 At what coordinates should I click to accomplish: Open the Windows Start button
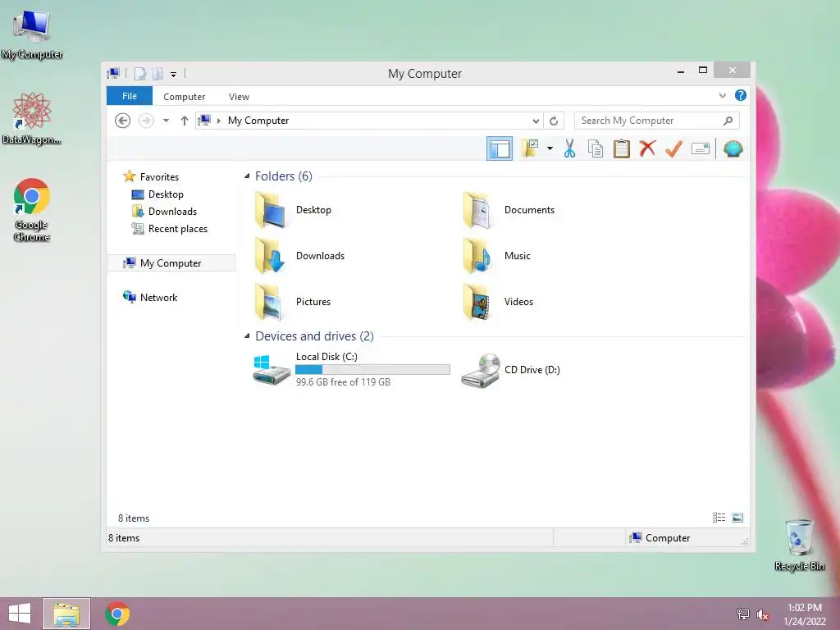[x=20, y=614]
